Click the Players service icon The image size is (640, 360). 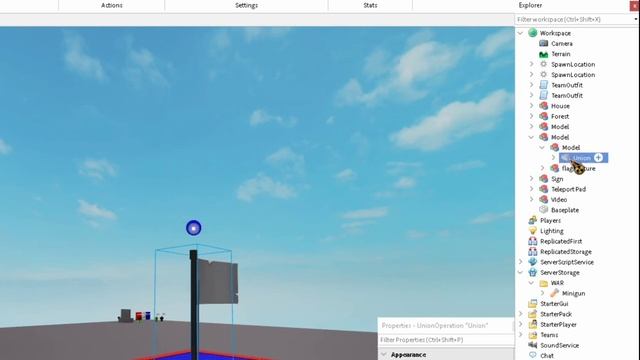[532, 220]
